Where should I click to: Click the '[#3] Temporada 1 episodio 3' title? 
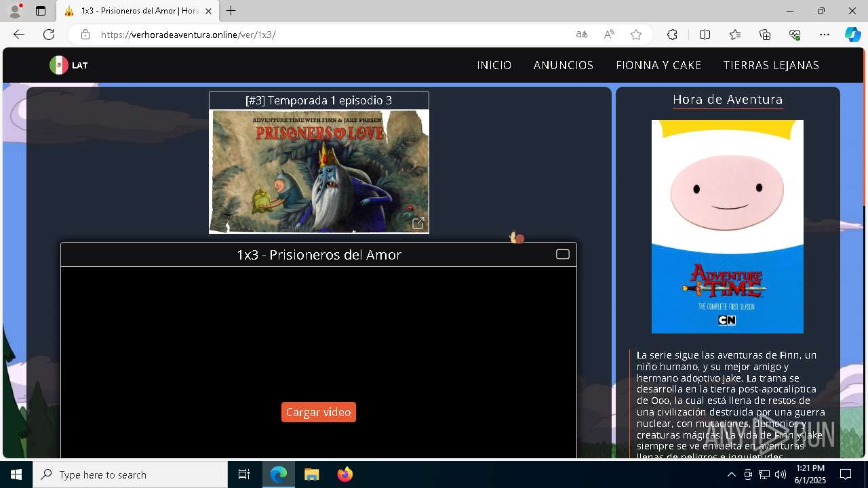(x=319, y=100)
